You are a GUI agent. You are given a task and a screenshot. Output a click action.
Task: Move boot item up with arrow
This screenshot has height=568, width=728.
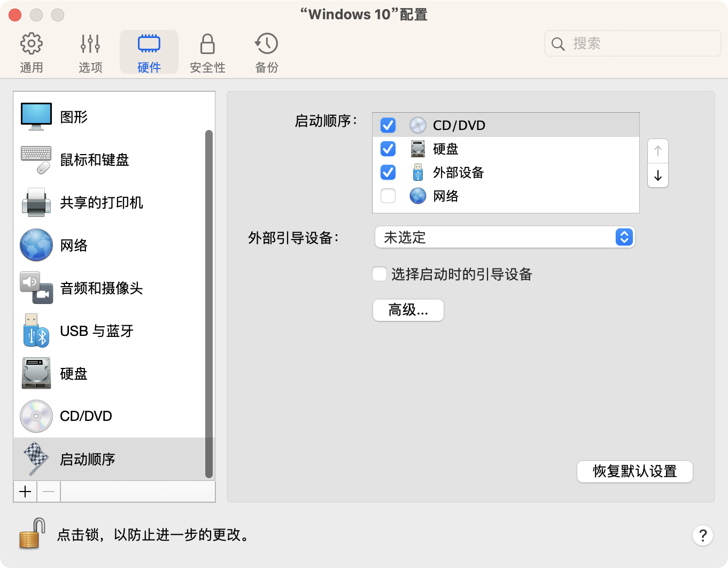(x=658, y=151)
